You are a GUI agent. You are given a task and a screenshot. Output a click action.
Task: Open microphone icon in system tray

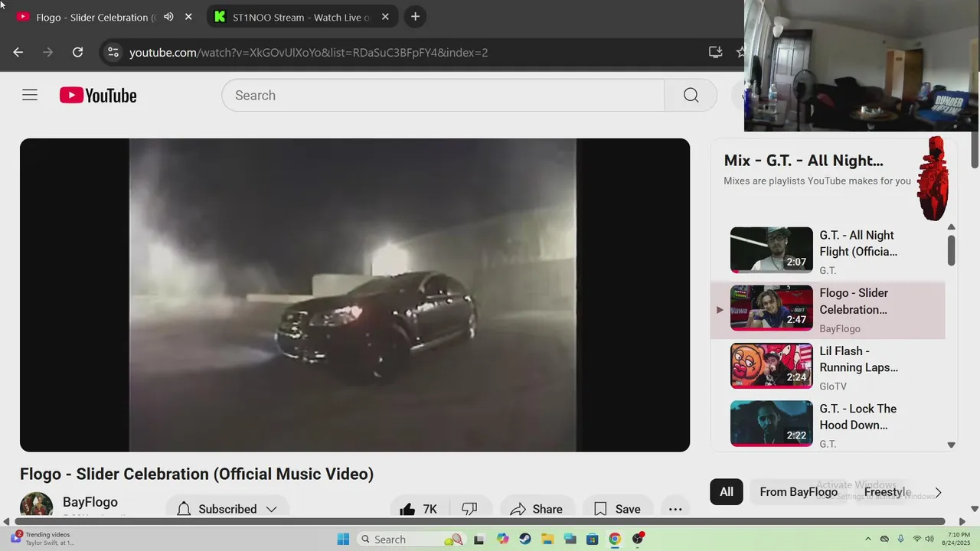901,539
